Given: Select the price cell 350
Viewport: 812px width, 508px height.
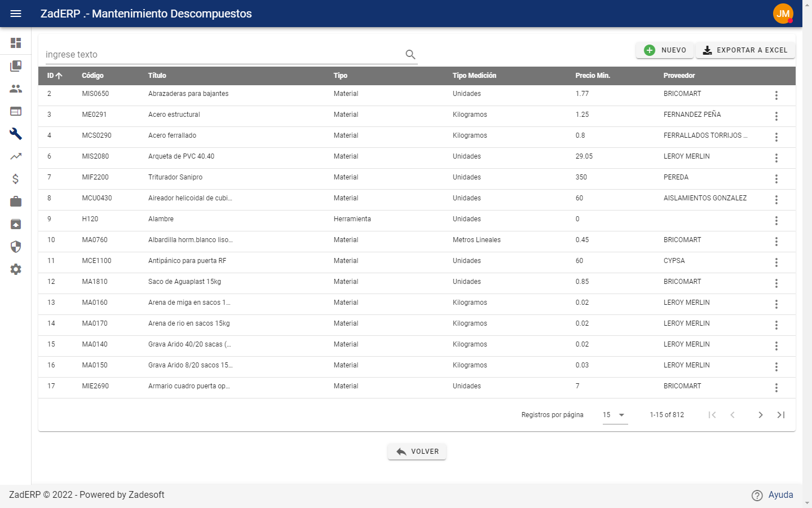Looking at the screenshot, I should tap(581, 177).
